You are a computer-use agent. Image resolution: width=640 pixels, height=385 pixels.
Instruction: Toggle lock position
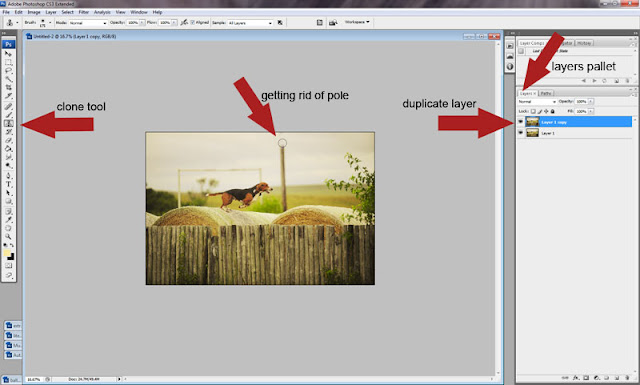point(546,111)
